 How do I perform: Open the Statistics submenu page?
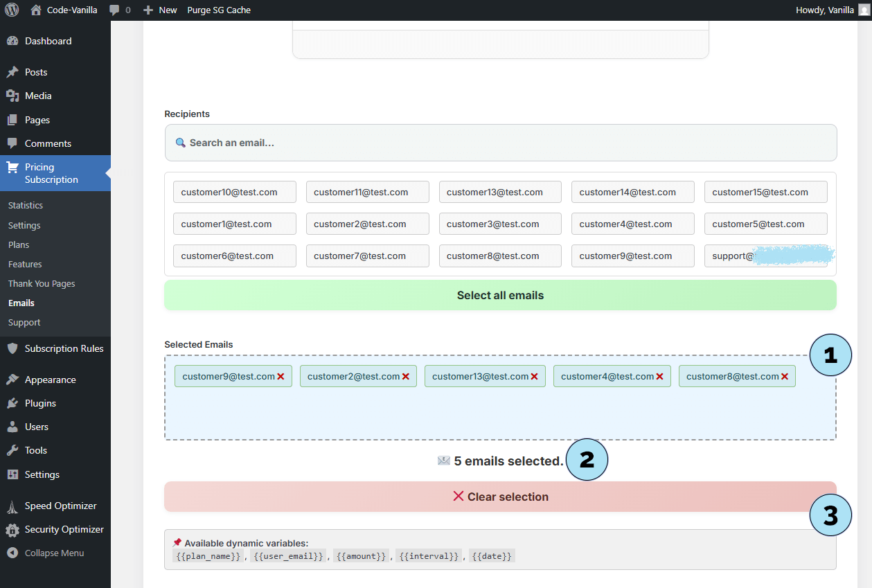click(x=26, y=206)
